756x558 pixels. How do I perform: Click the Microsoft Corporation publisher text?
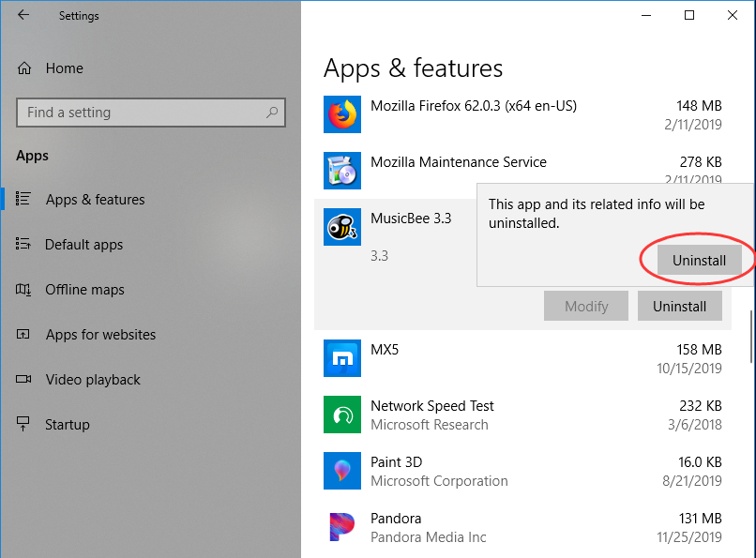pos(439,481)
